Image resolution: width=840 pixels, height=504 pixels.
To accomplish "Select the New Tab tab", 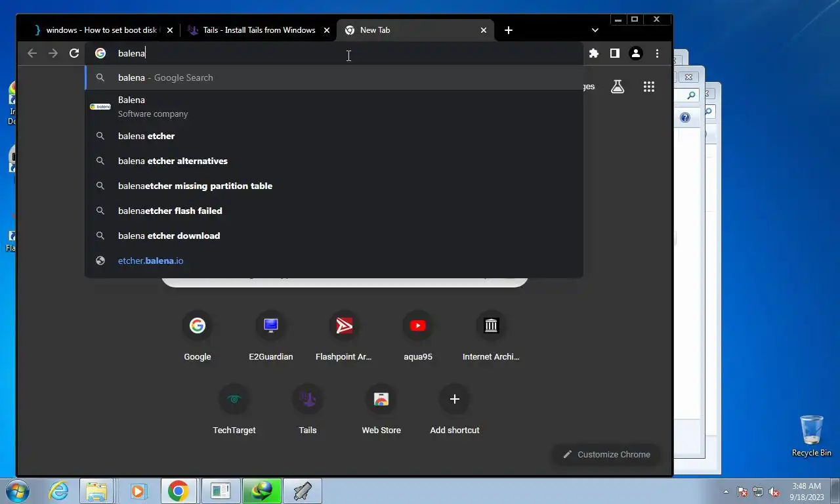I will point(415,30).
